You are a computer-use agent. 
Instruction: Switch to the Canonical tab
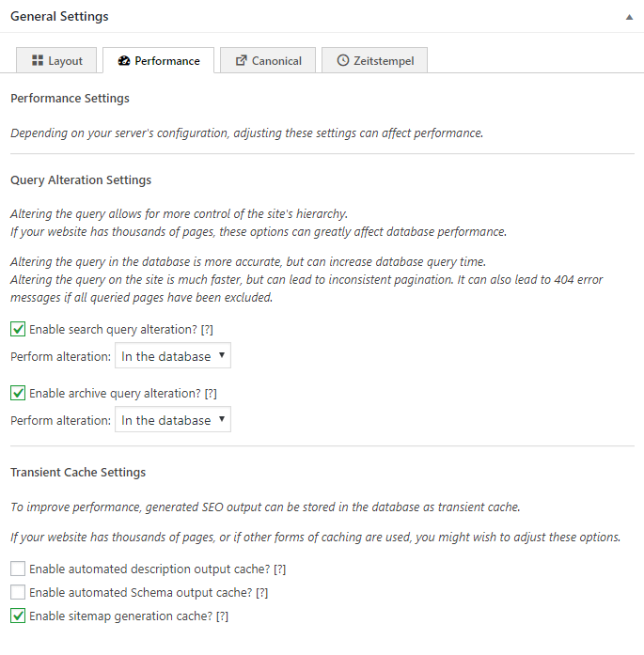(x=268, y=60)
